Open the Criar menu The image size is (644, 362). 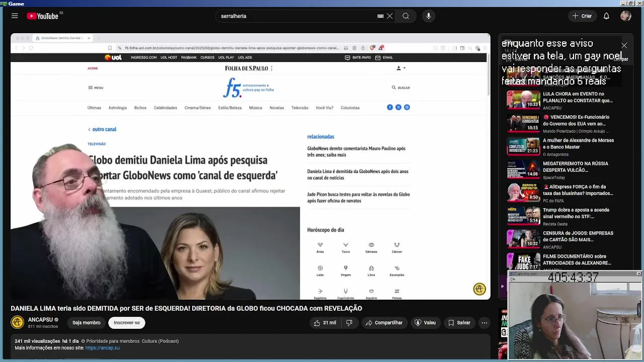(582, 16)
